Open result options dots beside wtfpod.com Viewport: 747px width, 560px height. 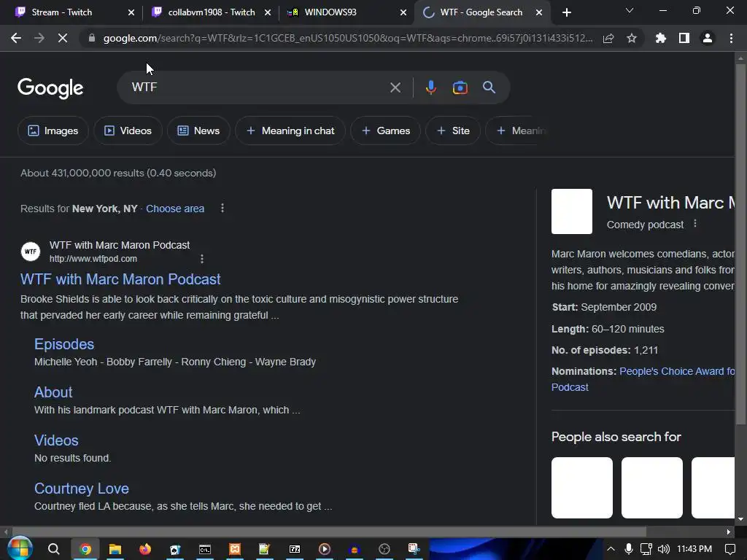(201, 259)
